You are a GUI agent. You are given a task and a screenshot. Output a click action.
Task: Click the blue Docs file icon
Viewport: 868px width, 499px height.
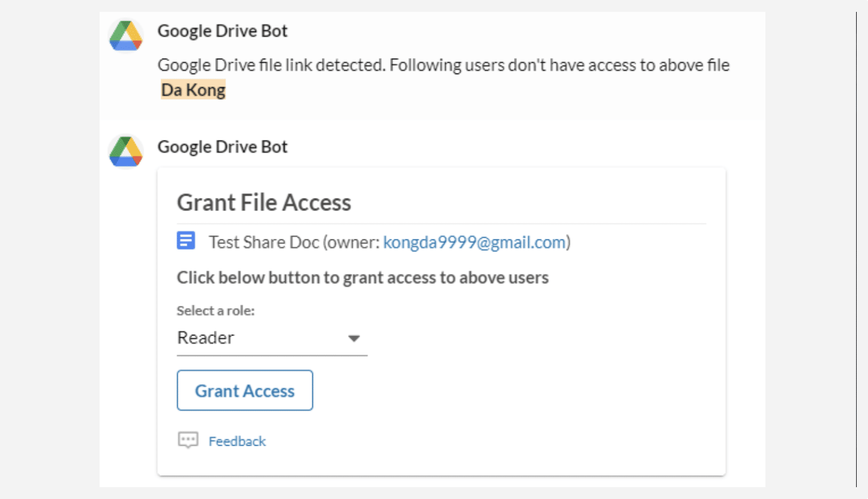pos(186,241)
